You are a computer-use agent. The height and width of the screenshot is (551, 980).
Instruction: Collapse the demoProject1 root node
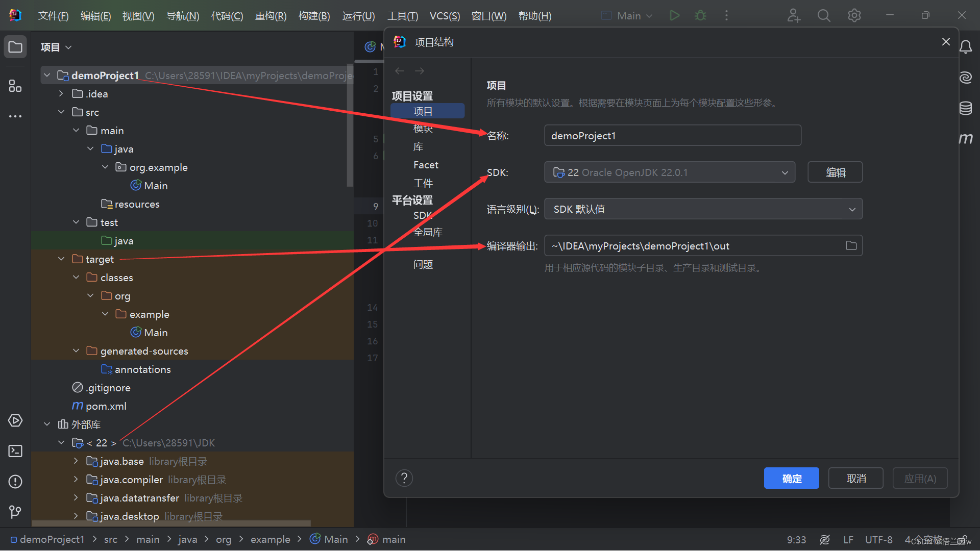click(x=47, y=76)
